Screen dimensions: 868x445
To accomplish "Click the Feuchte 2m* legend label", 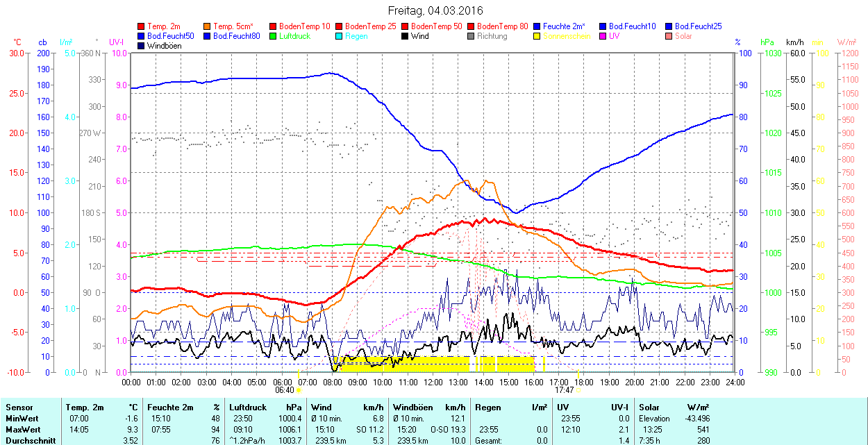I will (x=568, y=26).
